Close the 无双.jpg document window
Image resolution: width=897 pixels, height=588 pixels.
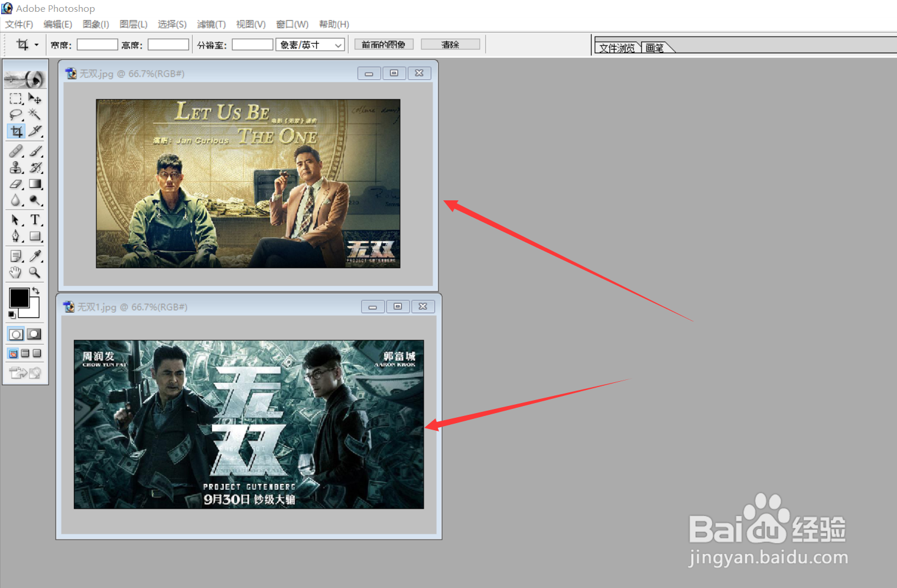[419, 73]
